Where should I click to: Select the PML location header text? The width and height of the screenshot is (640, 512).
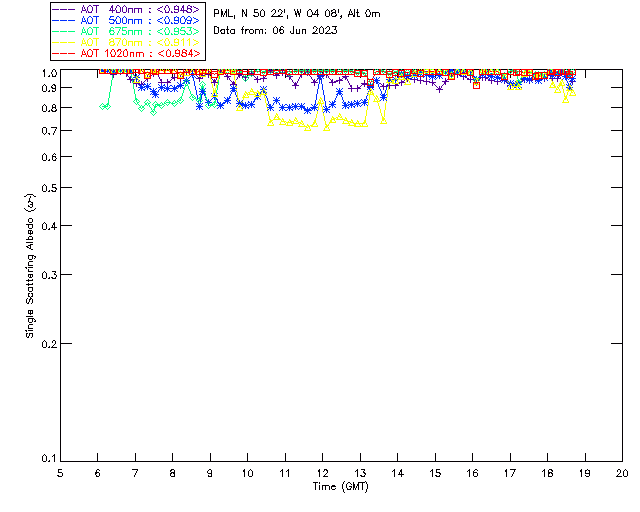coord(297,14)
